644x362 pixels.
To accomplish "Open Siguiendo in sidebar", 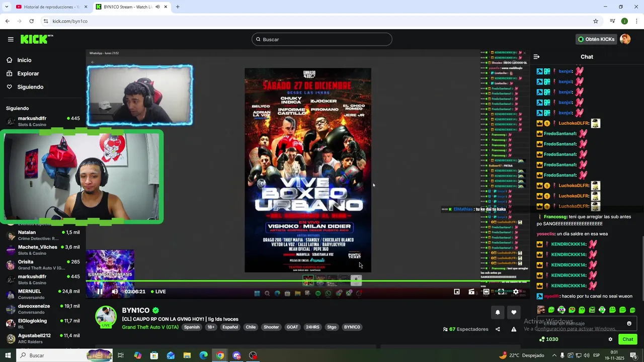I will (x=30, y=87).
